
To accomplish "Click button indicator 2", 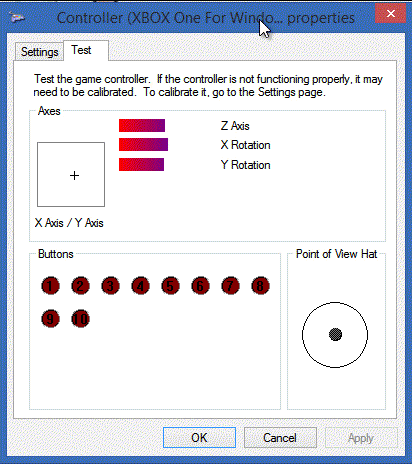I will coord(80,286).
